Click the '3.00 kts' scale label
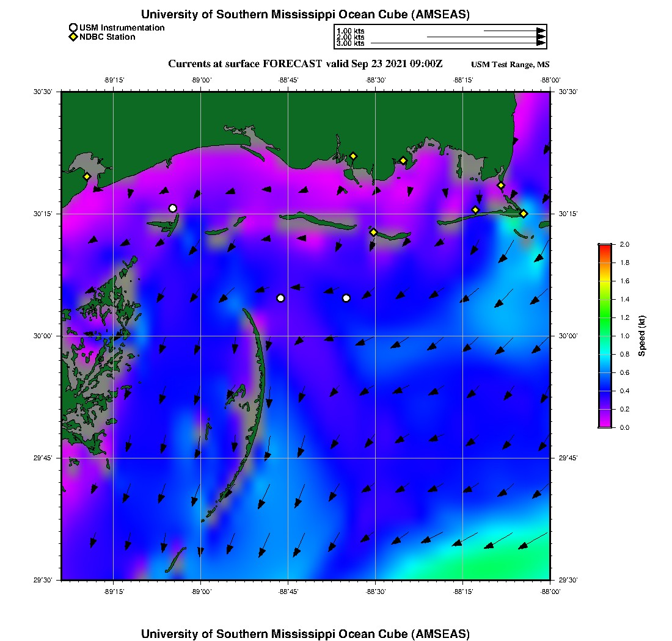This screenshot has height=641, width=672. (x=351, y=43)
